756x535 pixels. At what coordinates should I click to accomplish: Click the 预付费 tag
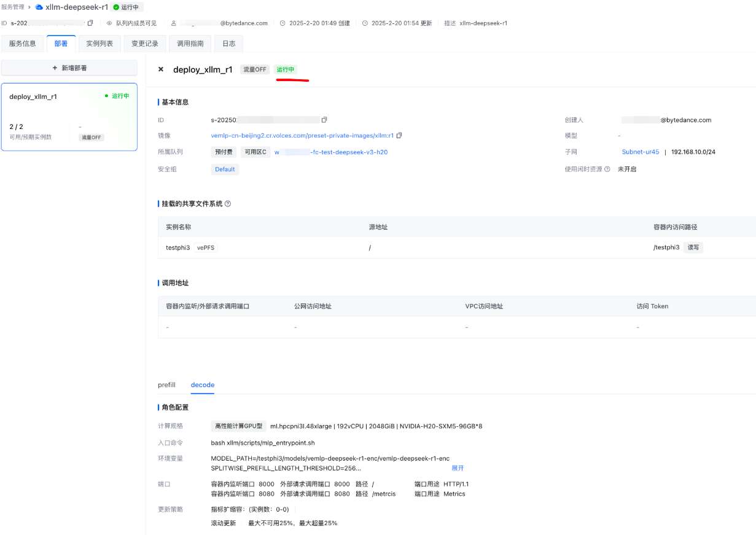click(x=224, y=152)
